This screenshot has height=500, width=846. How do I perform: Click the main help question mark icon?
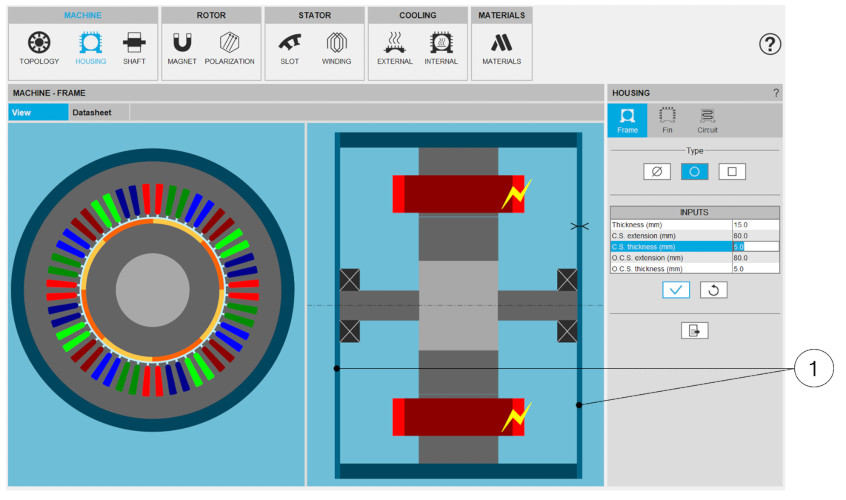(x=769, y=44)
